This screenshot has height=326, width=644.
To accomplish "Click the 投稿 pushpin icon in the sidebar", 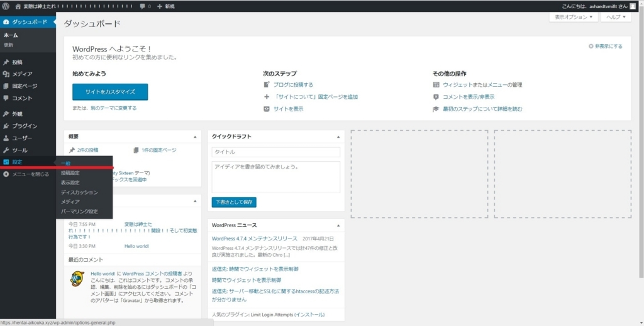I will click(6, 62).
